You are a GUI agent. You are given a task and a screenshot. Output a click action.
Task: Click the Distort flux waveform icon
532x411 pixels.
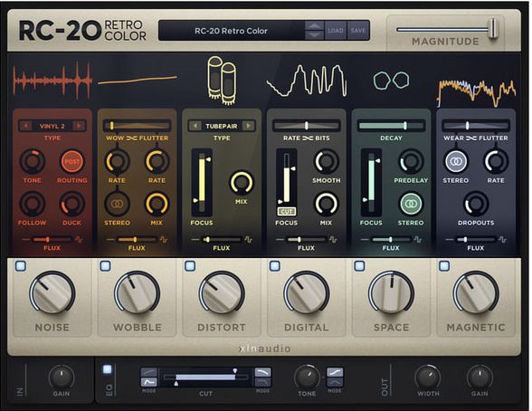click(x=248, y=240)
